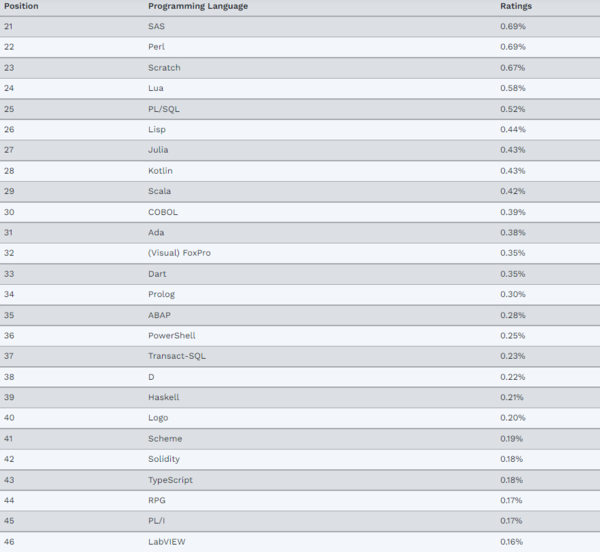
Task: Select the PowerShell table entry
Action: [x=170, y=335]
